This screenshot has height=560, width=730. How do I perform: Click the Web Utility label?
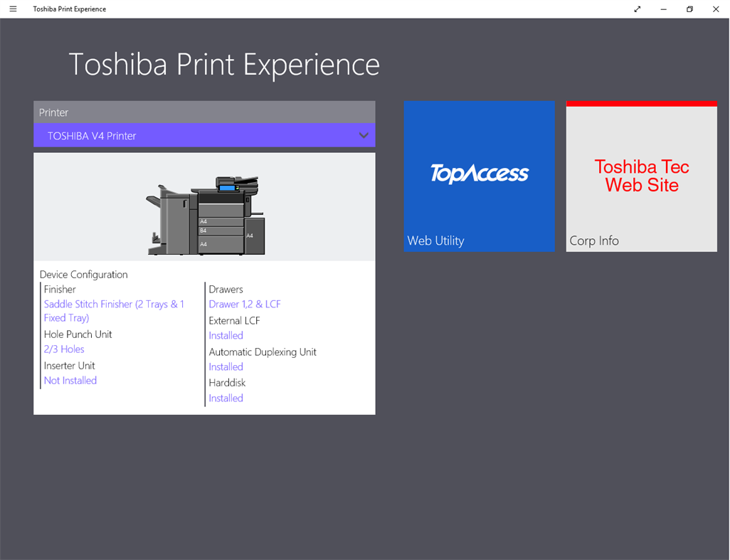click(435, 241)
